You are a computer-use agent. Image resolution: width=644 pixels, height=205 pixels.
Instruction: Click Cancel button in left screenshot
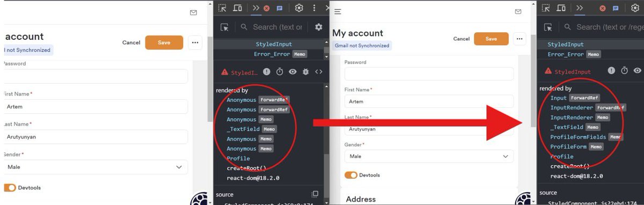coord(131,42)
